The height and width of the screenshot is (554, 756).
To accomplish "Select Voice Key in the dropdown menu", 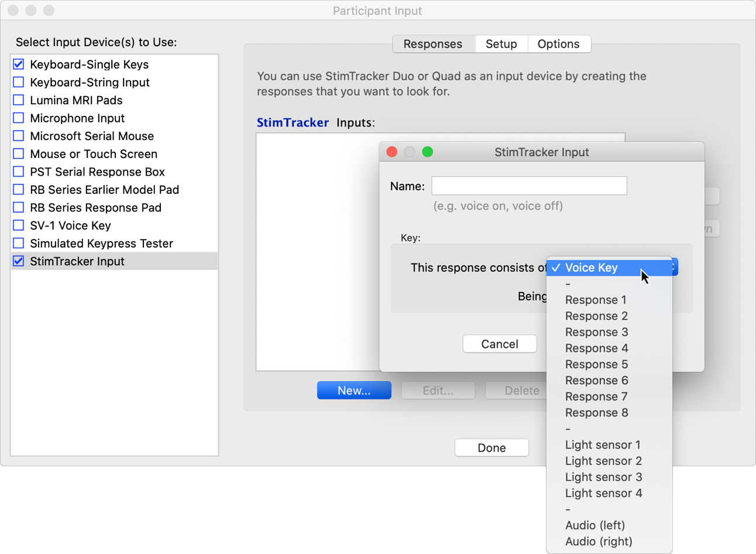I will pos(591,268).
